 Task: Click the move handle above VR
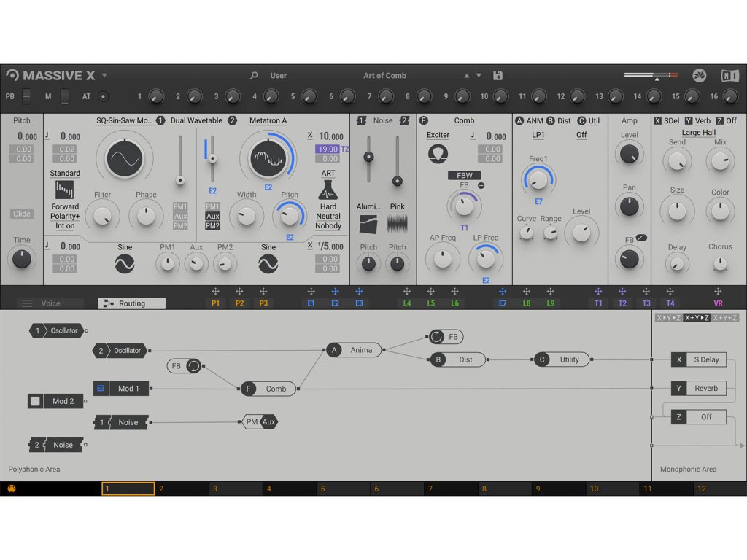pyautogui.click(x=718, y=292)
